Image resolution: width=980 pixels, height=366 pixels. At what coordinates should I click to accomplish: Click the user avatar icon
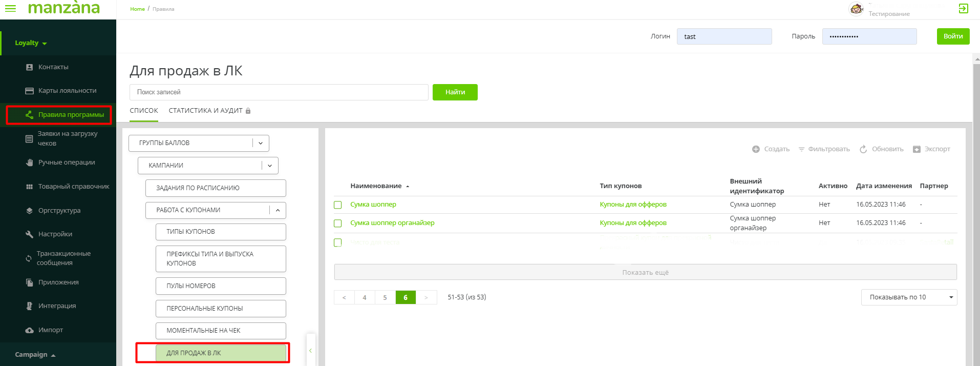[x=856, y=9]
